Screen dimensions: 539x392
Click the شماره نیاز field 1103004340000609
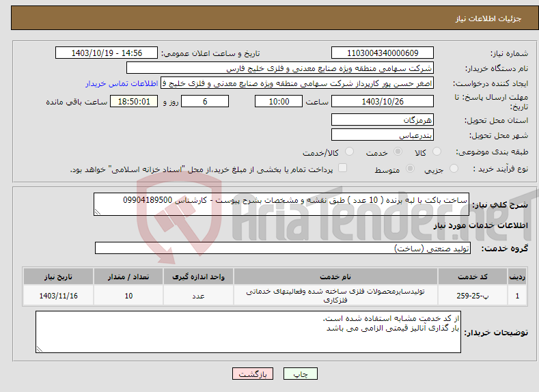[383, 53]
